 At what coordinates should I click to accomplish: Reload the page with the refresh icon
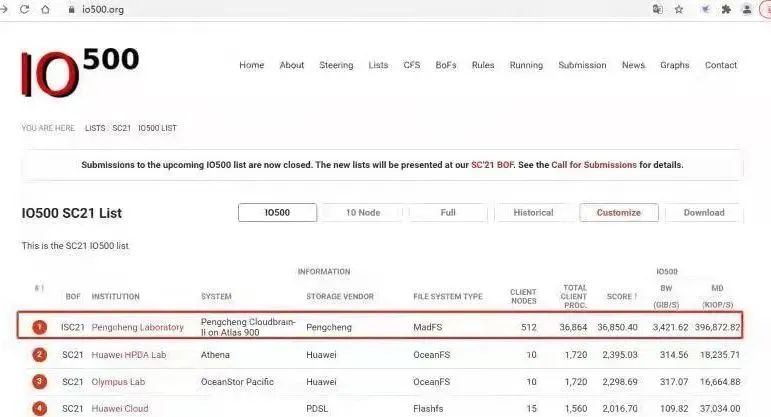[24, 9]
